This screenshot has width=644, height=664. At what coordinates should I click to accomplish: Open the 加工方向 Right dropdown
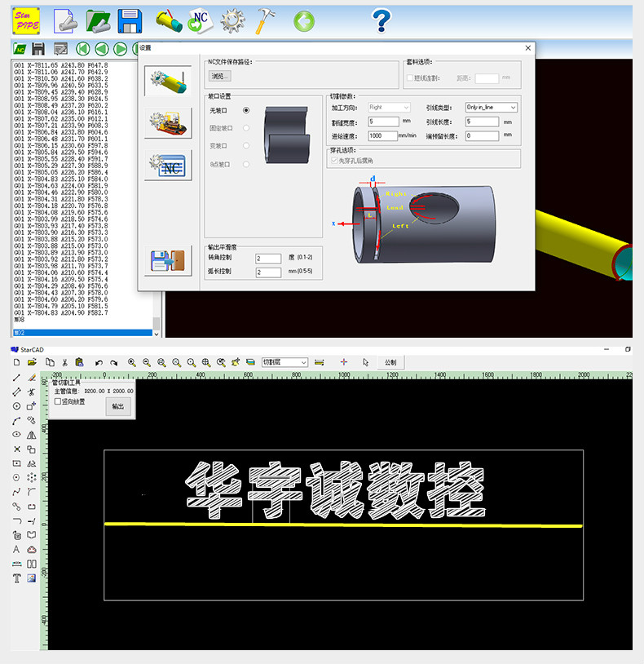[x=389, y=108]
